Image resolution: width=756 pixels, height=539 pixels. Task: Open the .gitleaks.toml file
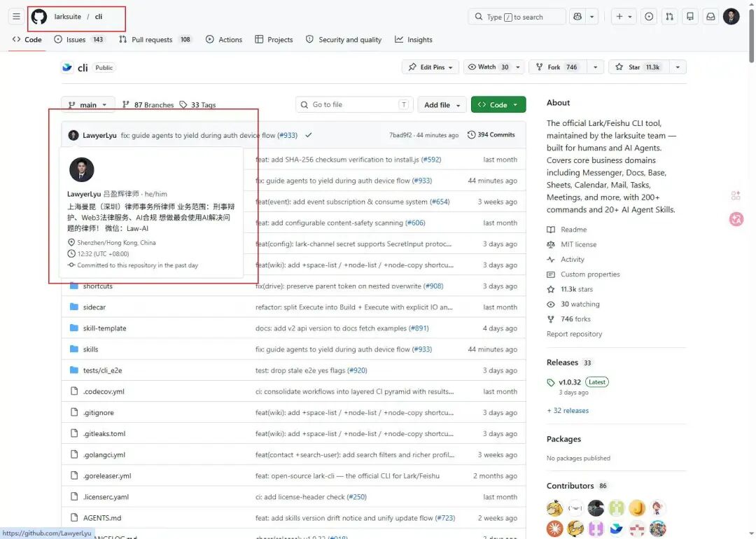tap(104, 433)
